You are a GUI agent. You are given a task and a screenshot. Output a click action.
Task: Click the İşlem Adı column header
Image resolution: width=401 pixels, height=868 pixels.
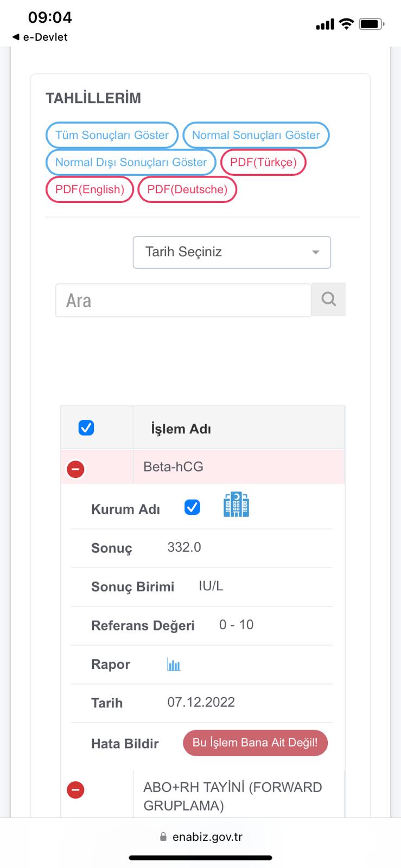pyautogui.click(x=181, y=429)
